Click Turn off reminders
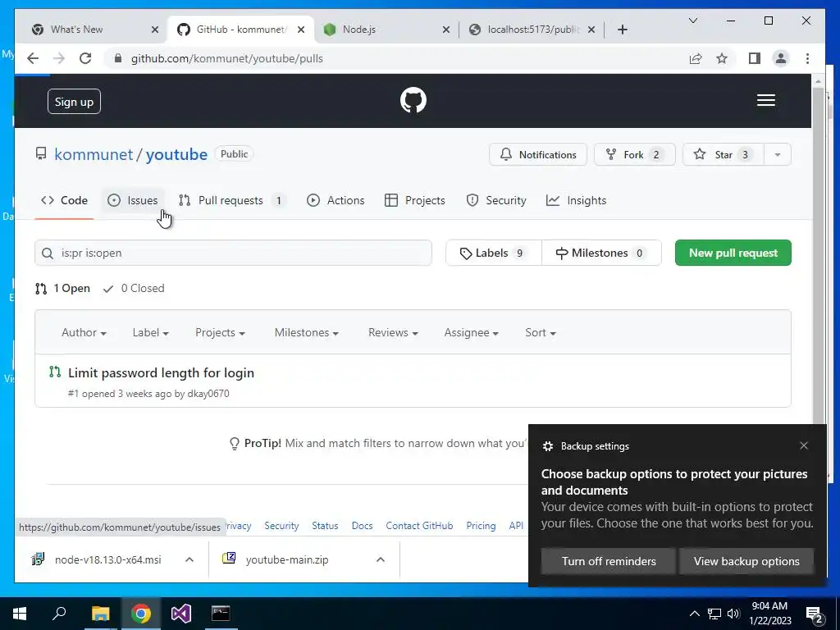The height and width of the screenshot is (630, 840). coord(609,561)
